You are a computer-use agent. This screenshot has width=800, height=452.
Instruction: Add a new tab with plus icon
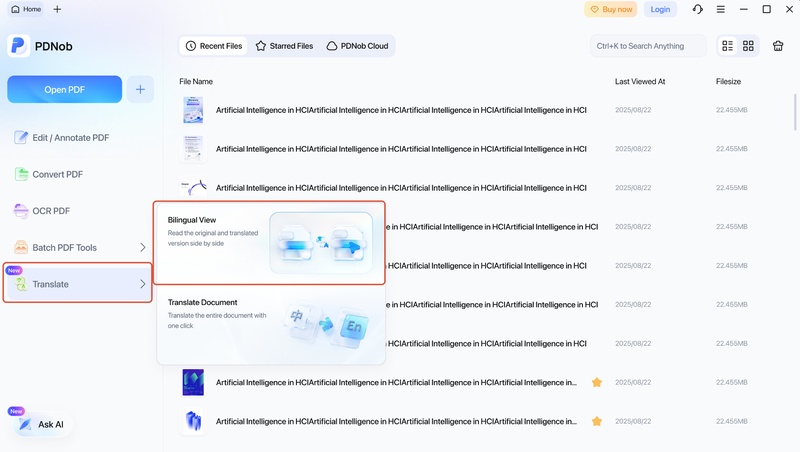(57, 9)
